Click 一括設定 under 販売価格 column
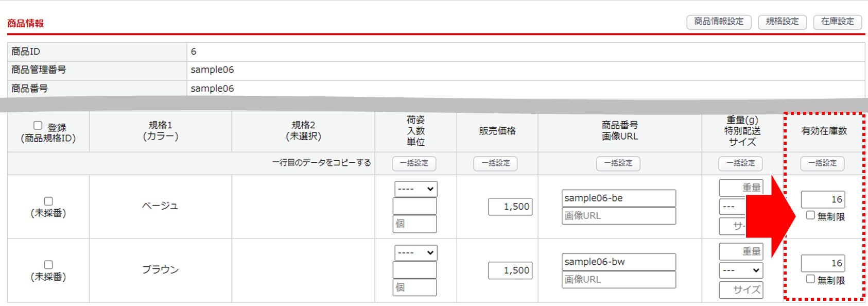The height and width of the screenshot is (306, 868). [495, 163]
